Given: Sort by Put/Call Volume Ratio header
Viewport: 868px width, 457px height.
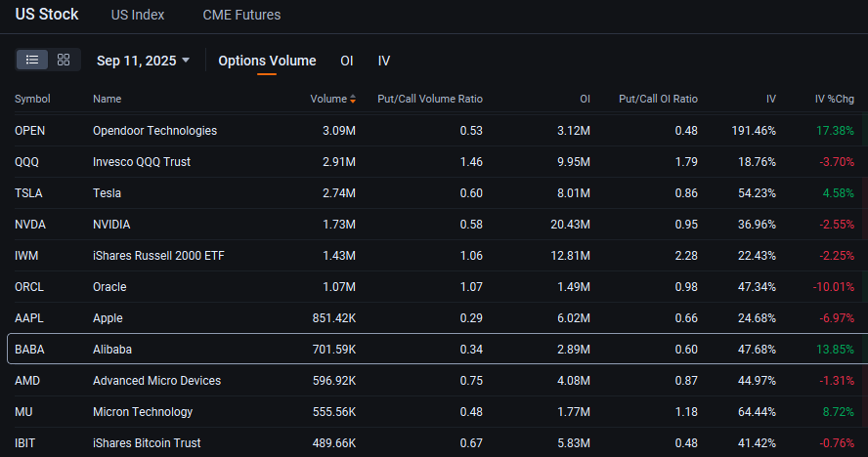Looking at the screenshot, I should pos(429,99).
